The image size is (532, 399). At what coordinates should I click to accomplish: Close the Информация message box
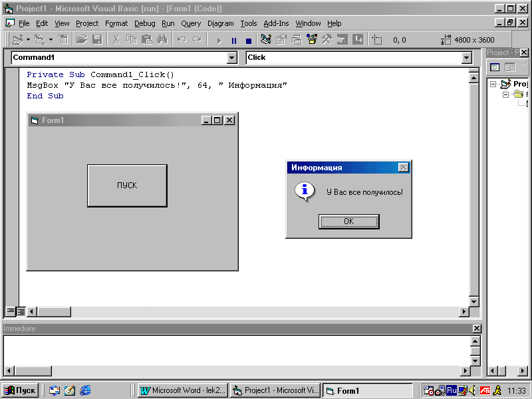pos(403,168)
